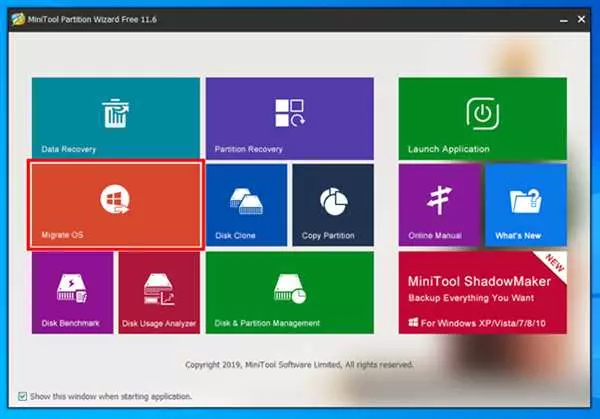Click the MiniTool app icon in title bar
Image resolution: width=600 pixels, height=419 pixels.
18,19
